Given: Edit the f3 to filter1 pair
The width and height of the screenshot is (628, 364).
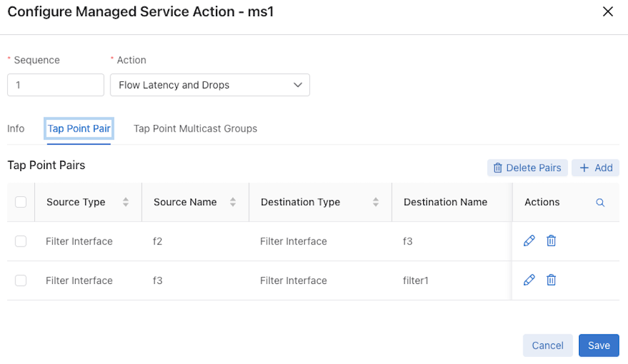Looking at the screenshot, I should pos(529,280).
